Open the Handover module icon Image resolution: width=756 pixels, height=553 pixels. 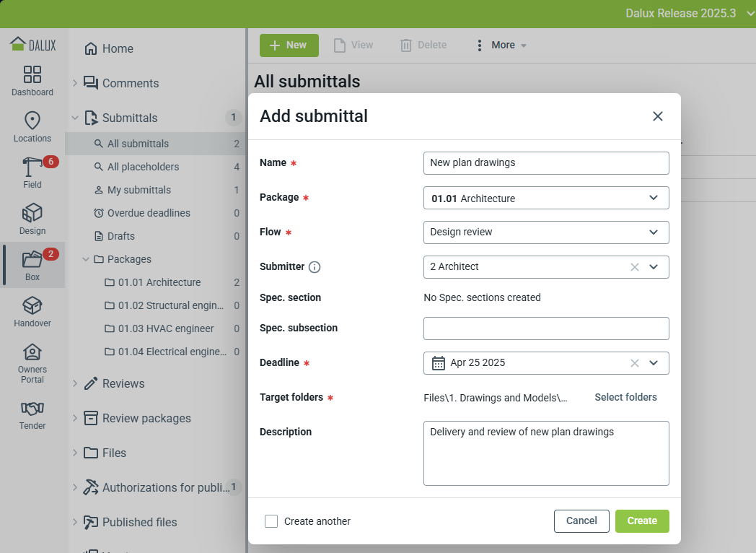pyautogui.click(x=32, y=305)
